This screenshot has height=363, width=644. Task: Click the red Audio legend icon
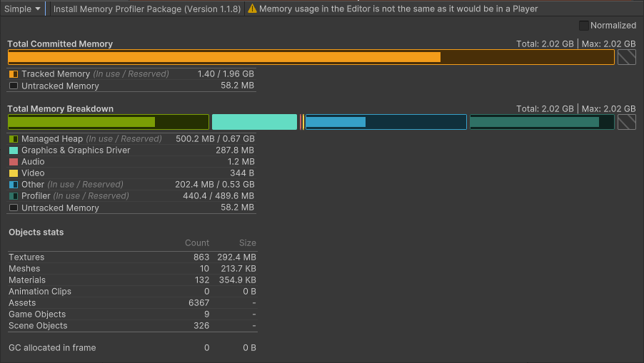(14, 162)
